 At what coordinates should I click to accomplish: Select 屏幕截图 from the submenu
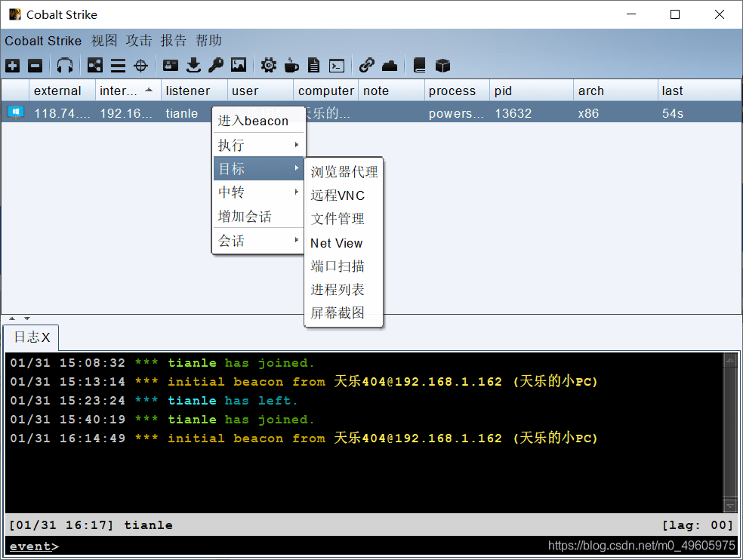344,313
